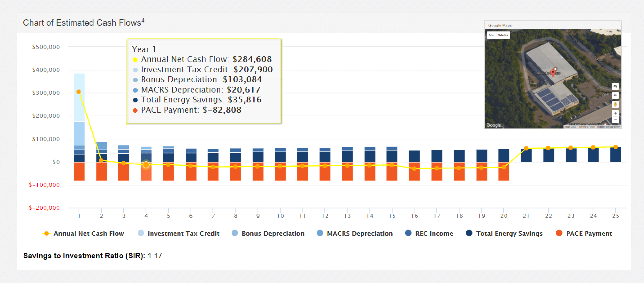Viewport: 644px width, 283px height.
Task: Switch the map to Satellite view
Action: 503,35
